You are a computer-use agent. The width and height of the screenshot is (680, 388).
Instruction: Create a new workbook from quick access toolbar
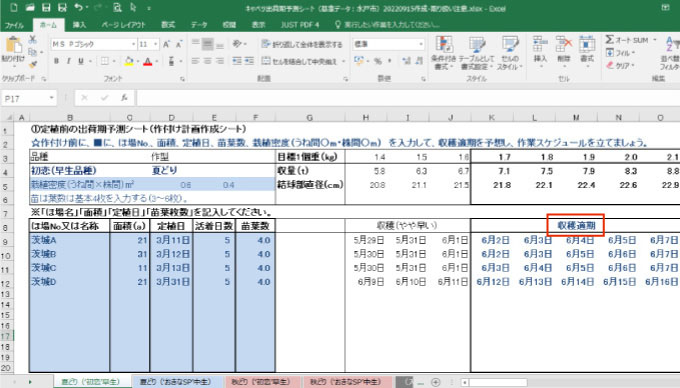[x=13, y=8]
